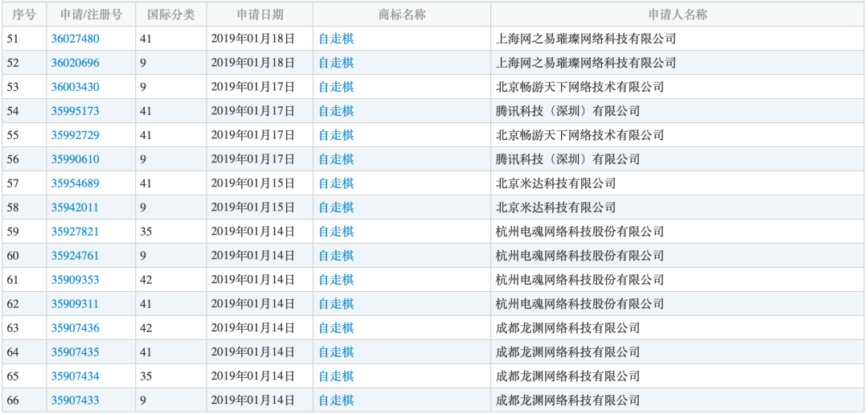Click 自走棋 trademark name in row 53
Screen dimensions: 868x415
pos(336,87)
